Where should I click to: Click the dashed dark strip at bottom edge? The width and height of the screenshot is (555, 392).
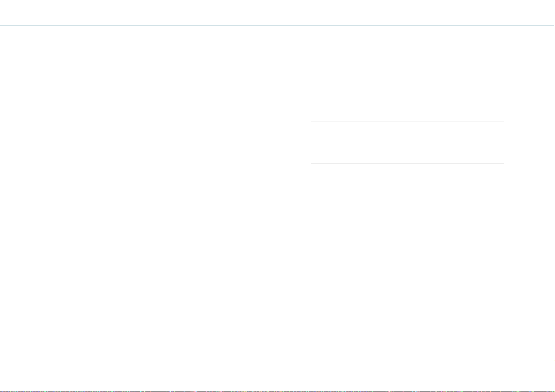278,391
